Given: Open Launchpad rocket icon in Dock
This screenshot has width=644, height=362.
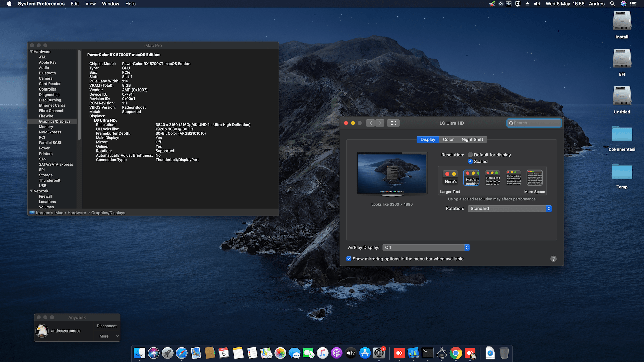Looking at the screenshot, I should (x=168, y=353).
